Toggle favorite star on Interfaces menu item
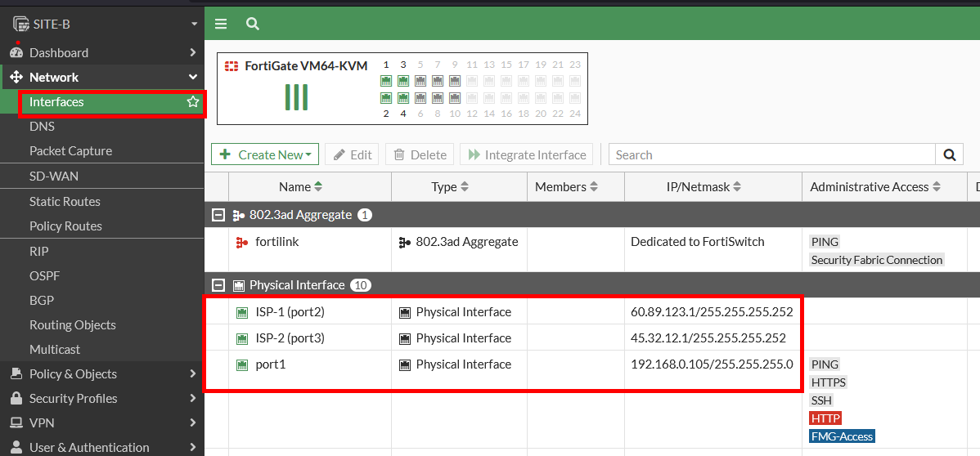The width and height of the screenshot is (980, 456). [193, 102]
